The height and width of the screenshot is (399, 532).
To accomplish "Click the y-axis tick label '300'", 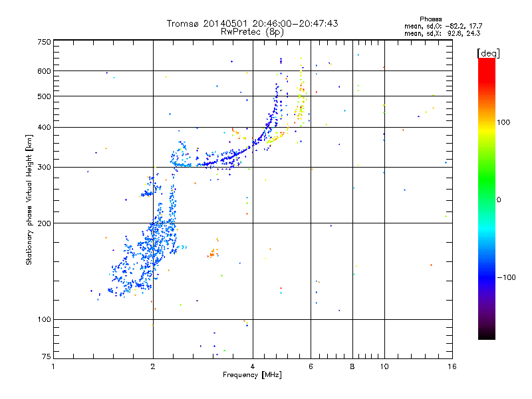I will [x=44, y=168].
